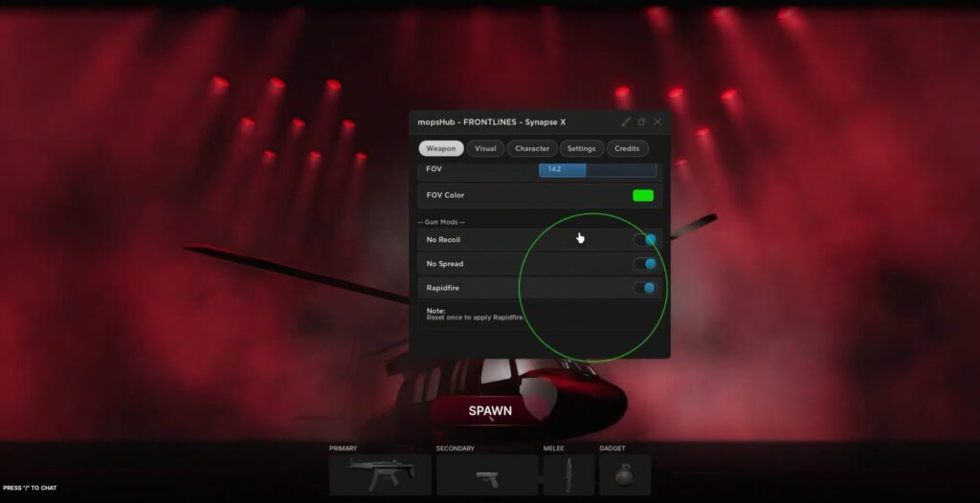Click the 'Gun Mods' section label

point(440,222)
